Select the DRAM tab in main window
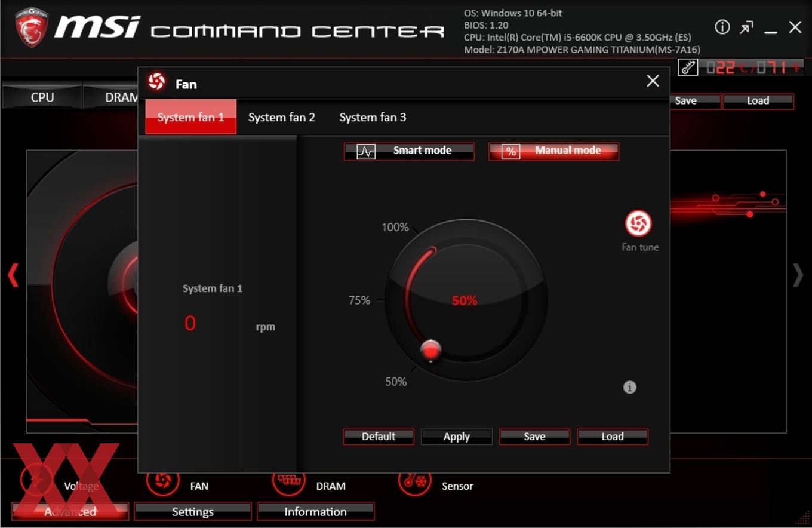This screenshot has height=528, width=812. pyautogui.click(x=111, y=97)
